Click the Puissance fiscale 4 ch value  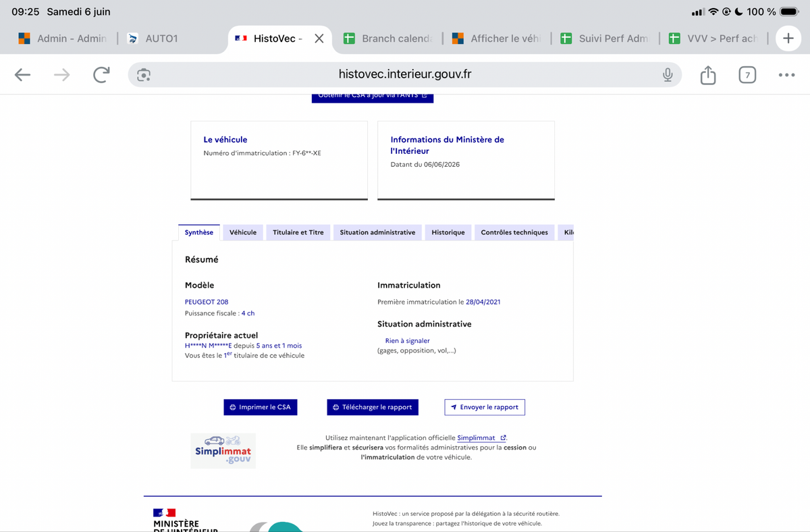[x=248, y=313]
